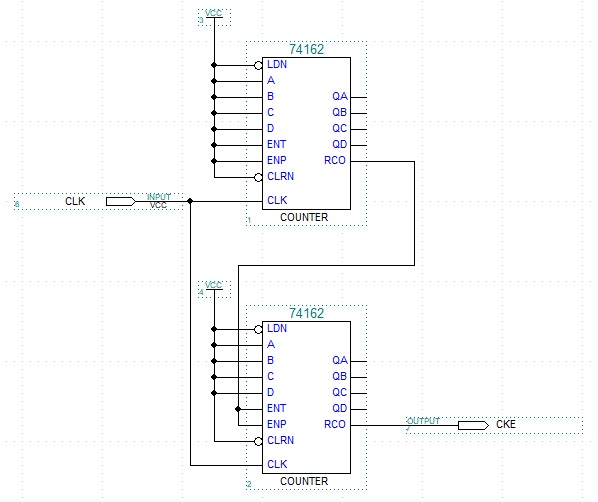Click the D pin of the upper counter
This screenshot has height=502, width=598.
tap(270, 129)
